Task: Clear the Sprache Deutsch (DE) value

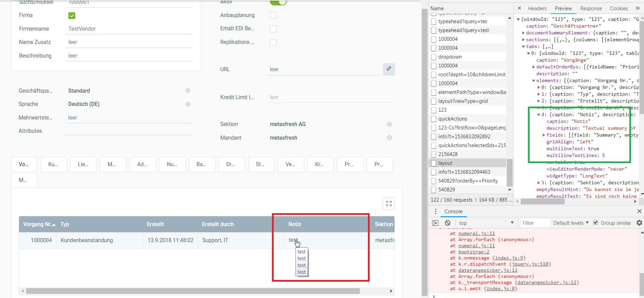Action: (x=188, y=104)
